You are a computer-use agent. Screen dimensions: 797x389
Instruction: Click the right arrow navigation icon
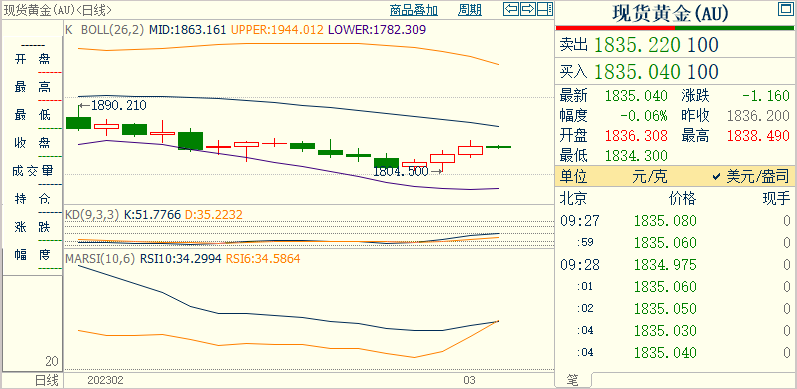click(528, 9)
